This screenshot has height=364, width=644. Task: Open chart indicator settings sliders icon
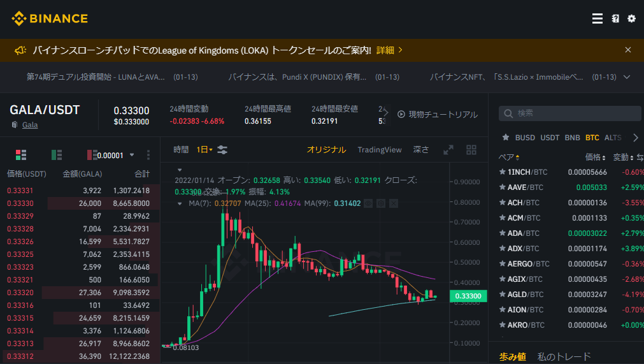(222, 150)
